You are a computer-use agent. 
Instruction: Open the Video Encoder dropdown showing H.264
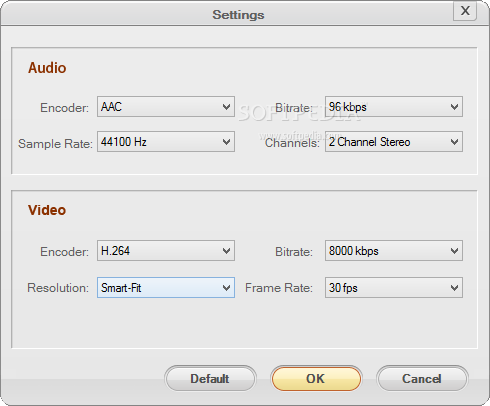[x=166, y=251]
